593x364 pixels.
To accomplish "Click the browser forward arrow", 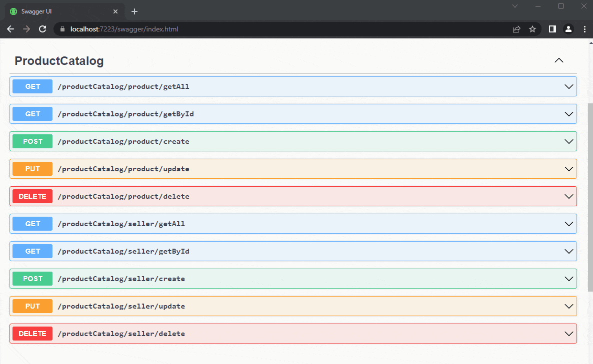I will click(26, 29).
